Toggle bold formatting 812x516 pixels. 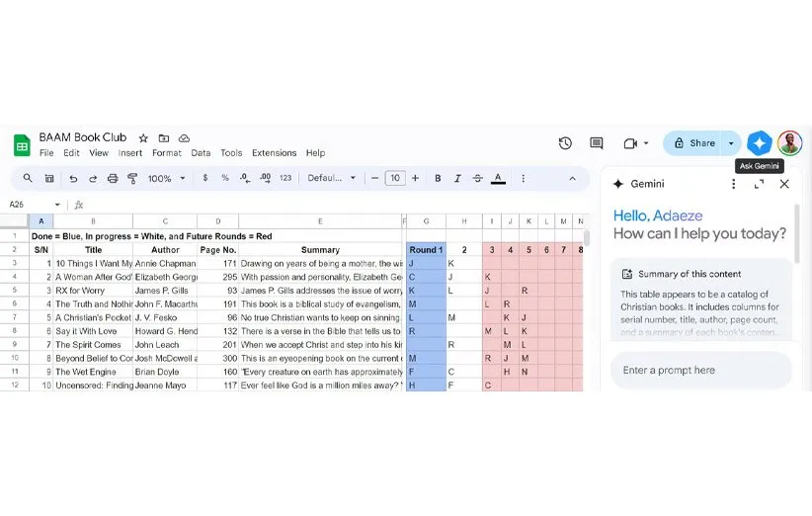tap(438, 179)
